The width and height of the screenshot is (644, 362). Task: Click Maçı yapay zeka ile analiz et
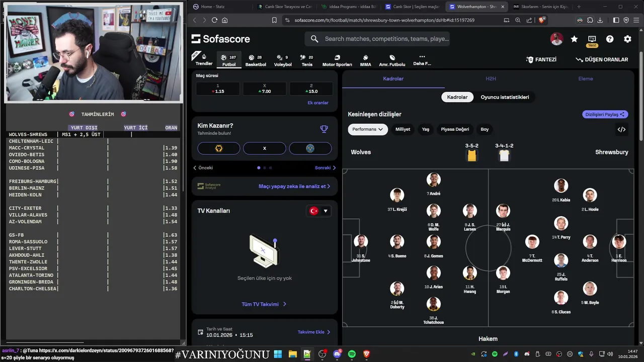(294, 186)
